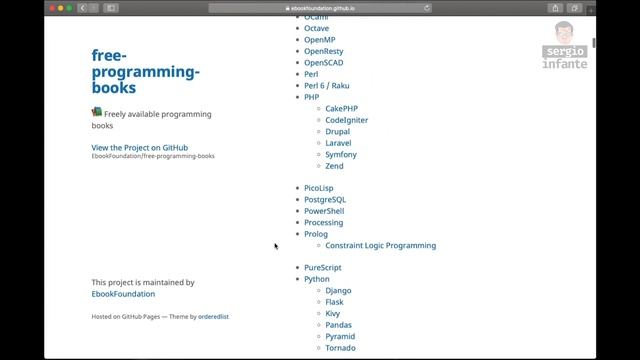Open the Share menu icon
This screenshot has height=360, width=640.
click(555, 8)
